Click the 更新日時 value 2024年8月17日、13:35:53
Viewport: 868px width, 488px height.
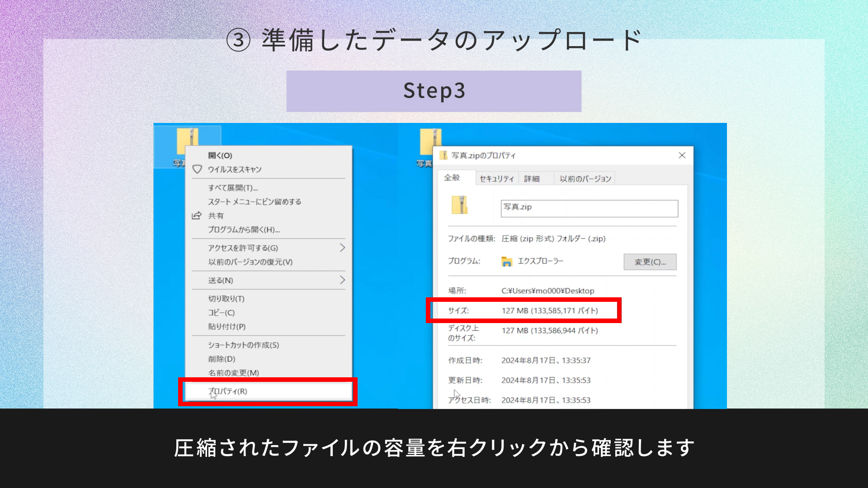pyautogui.click(x=546, y=380)
